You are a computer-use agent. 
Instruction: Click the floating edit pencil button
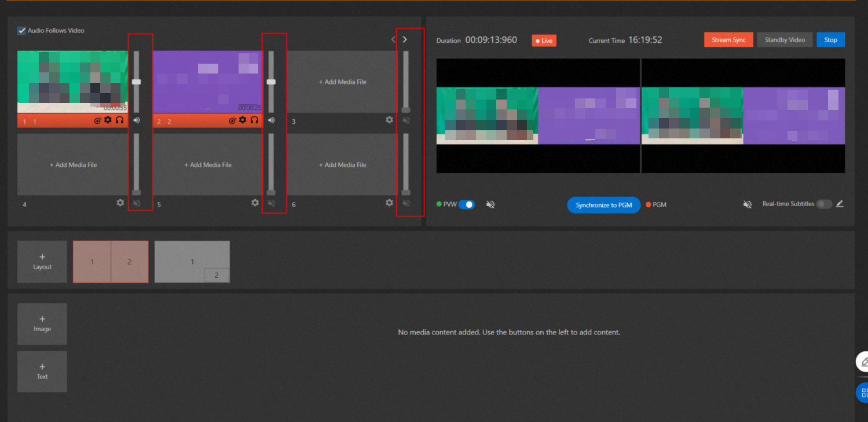tap(862, 362)
